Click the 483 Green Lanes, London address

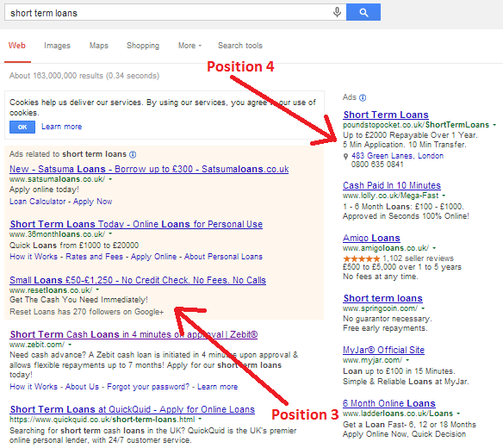pos(397,156)
